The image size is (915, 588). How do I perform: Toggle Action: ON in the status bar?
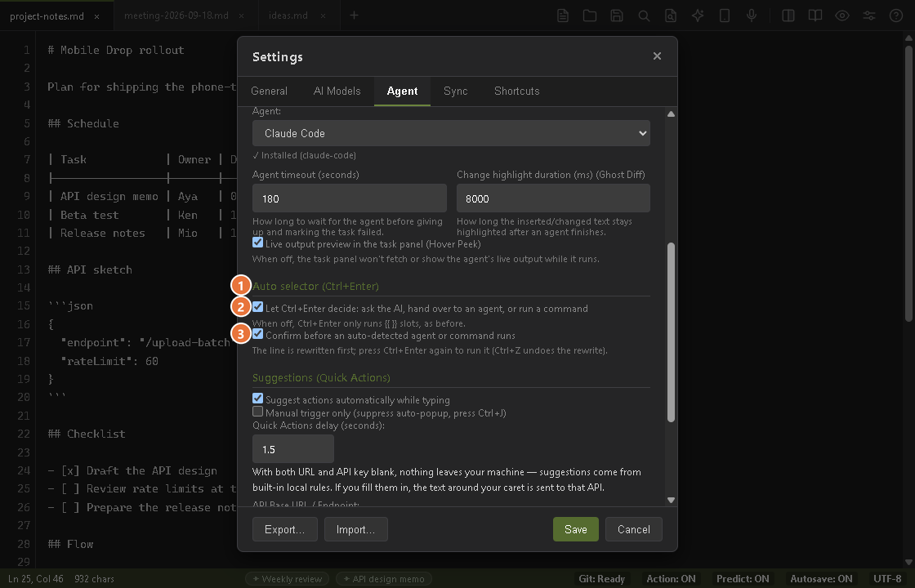point(671,579)
